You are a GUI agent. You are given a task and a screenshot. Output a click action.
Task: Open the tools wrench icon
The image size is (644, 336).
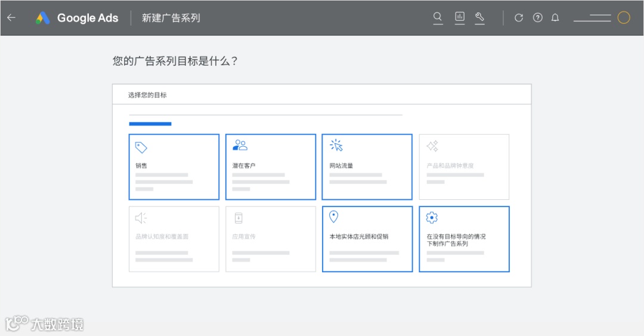pyautogui.click(x=479, y=17)
